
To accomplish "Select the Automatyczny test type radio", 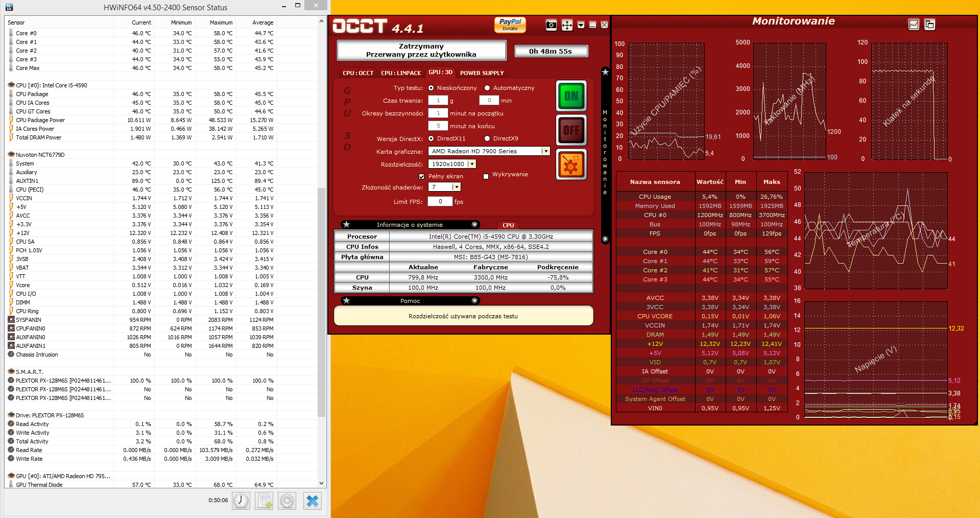I will (x=487, y=88).
